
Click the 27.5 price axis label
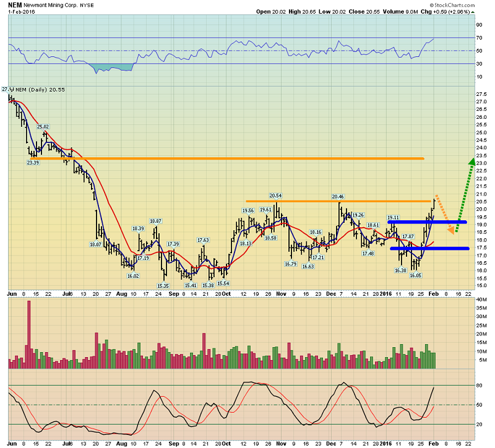[x=481, y=94]
